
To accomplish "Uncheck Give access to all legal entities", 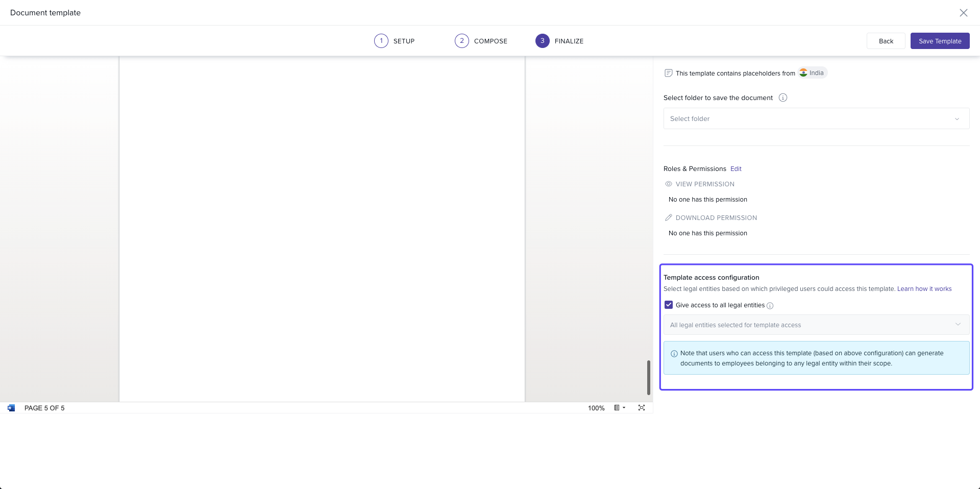I will tap(669, 305).
